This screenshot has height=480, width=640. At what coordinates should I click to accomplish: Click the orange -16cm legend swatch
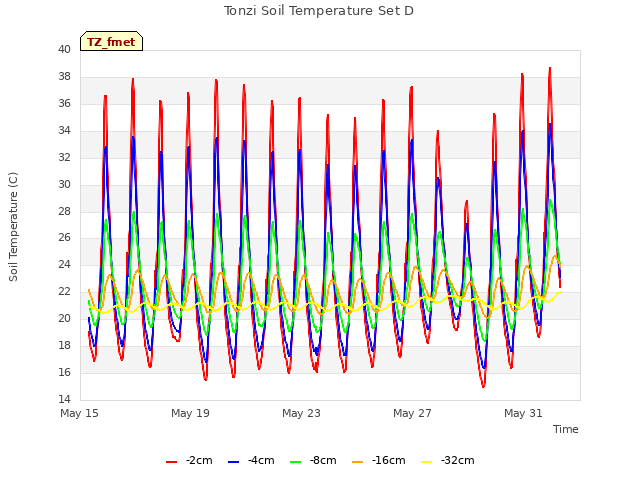point(358,462)
